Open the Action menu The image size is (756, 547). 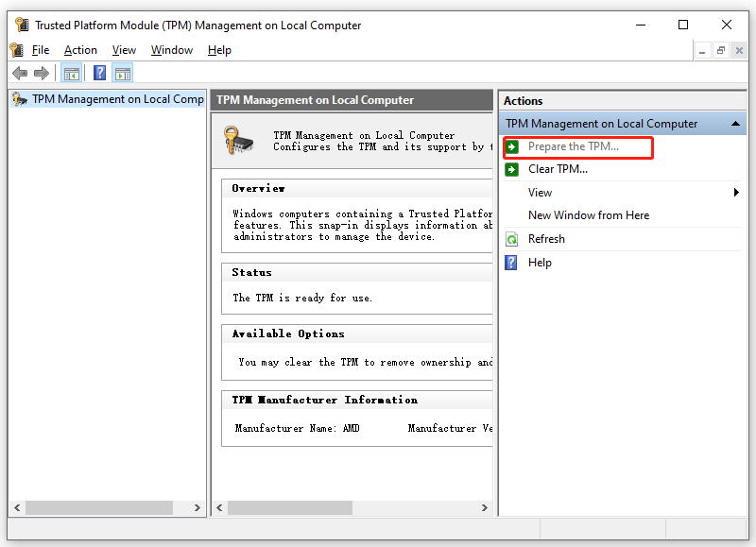pyautogui.click(x=80, y=50)
